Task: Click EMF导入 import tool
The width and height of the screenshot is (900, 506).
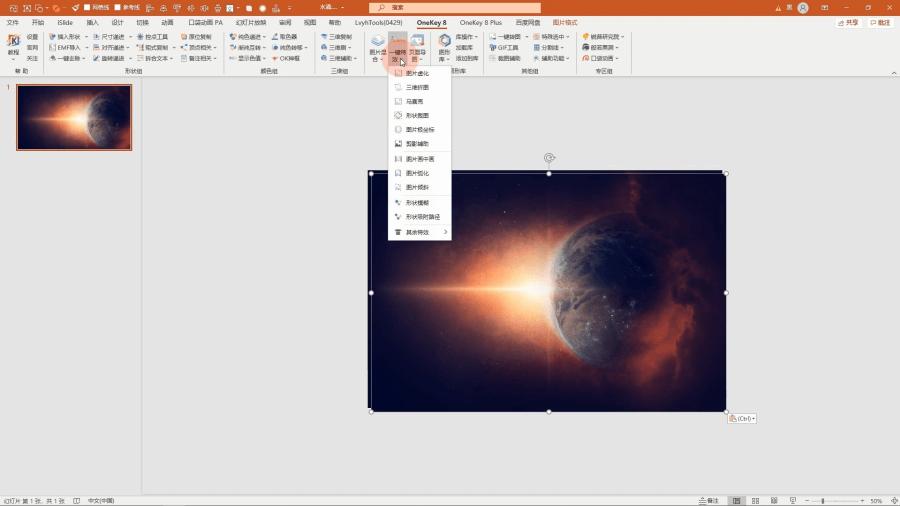Action: 65,48
